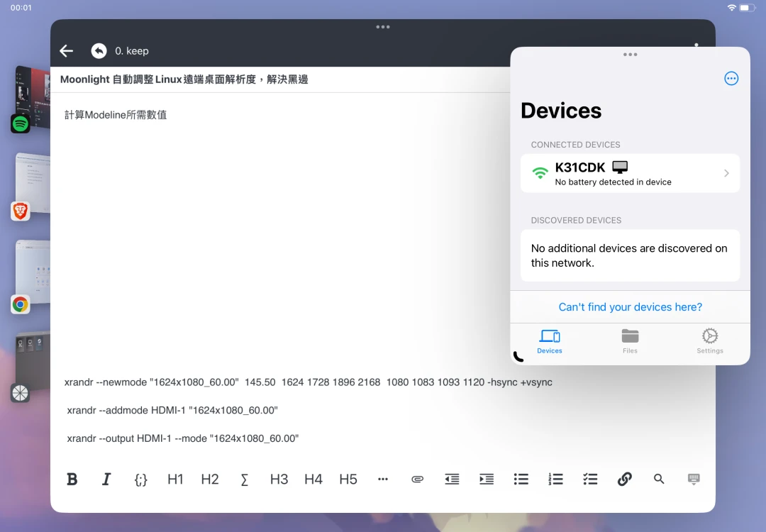Image resolution: width=766 pixels, height=532 pixels.
Task: Apply H1 heading style
Action: click(x=175, y=480)
